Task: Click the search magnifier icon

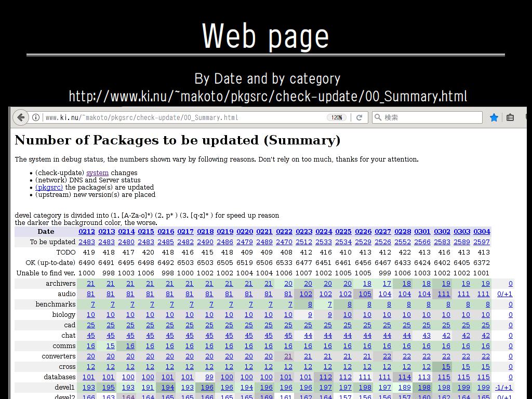Action: (x=378, y=117)
